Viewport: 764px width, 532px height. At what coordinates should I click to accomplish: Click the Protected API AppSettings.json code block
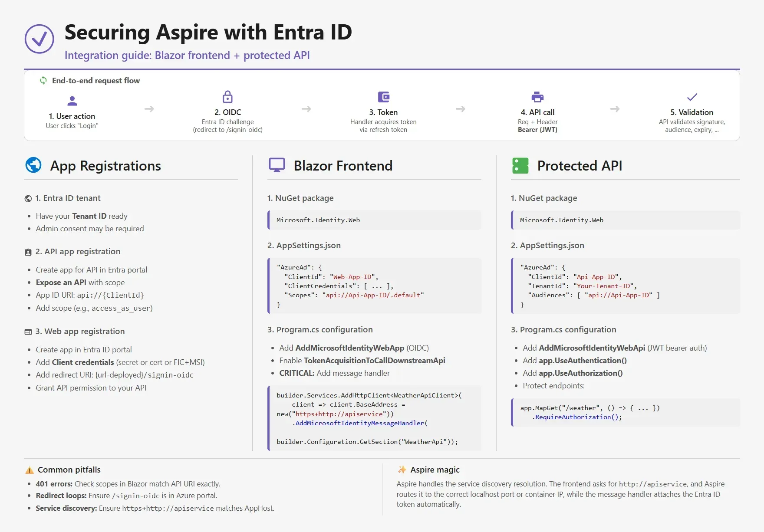click(625, 286)
